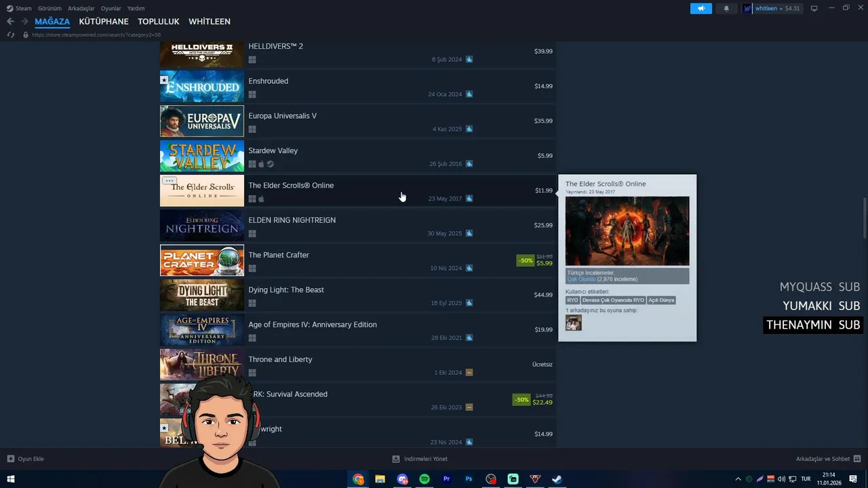Click The Planet Crafter's $5.99 sale price
The image size is (868, 488).
(545, 263)
